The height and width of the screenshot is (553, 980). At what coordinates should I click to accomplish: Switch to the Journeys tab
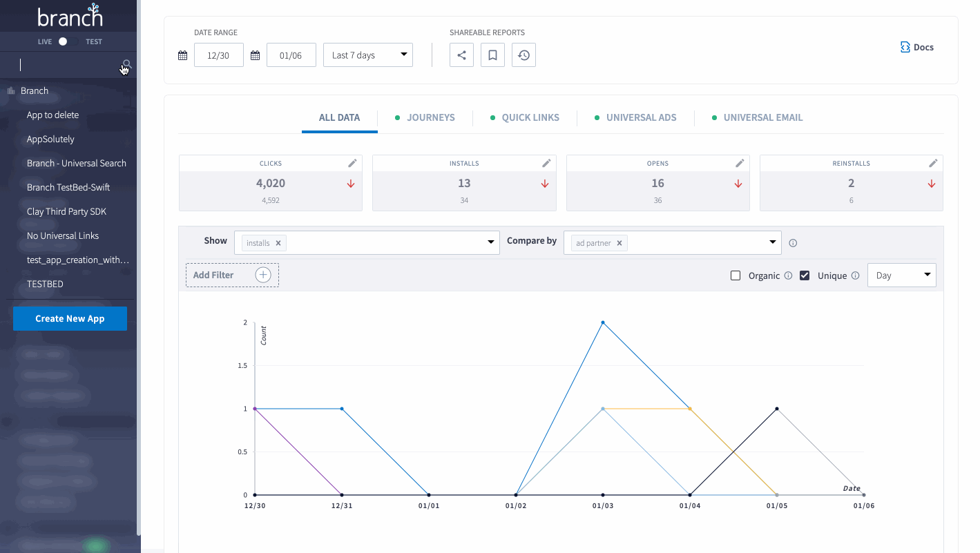[425, 117]
